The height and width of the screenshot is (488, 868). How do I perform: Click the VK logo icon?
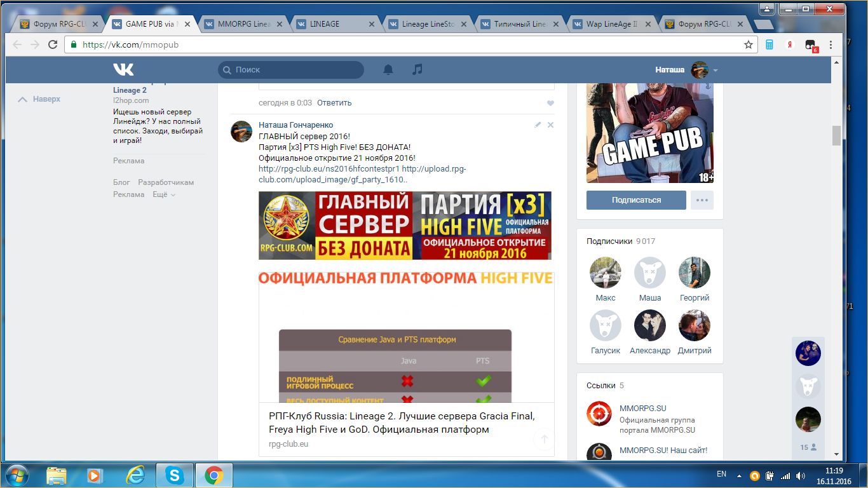click(x=123, y=69)
